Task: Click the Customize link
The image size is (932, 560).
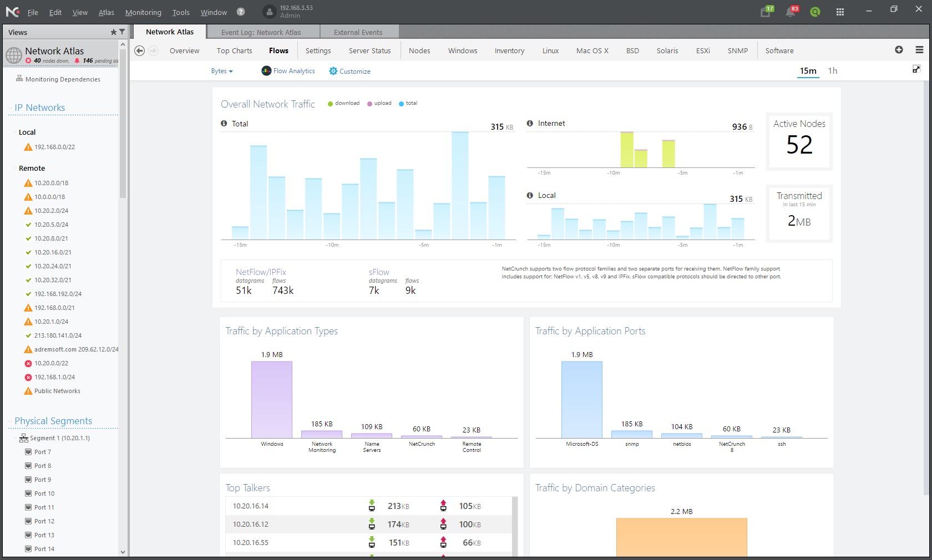Action: (x=349, y=72)
